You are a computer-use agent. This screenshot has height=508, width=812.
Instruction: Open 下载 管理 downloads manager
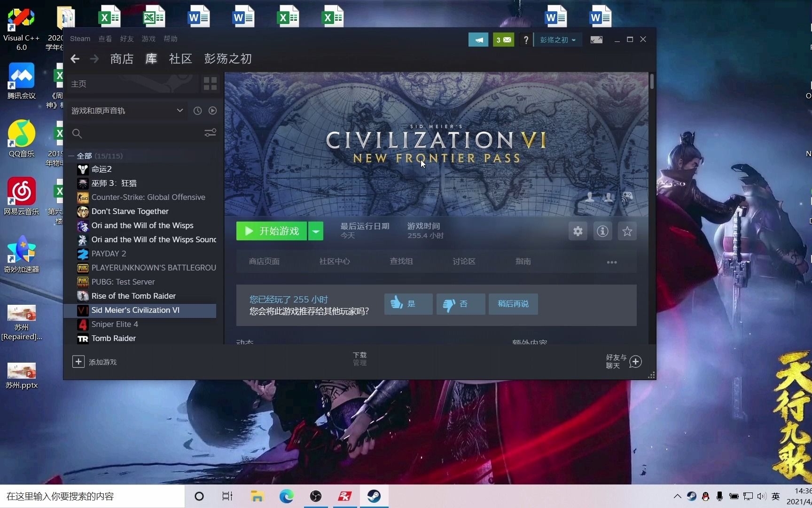[x=359, y=358]
